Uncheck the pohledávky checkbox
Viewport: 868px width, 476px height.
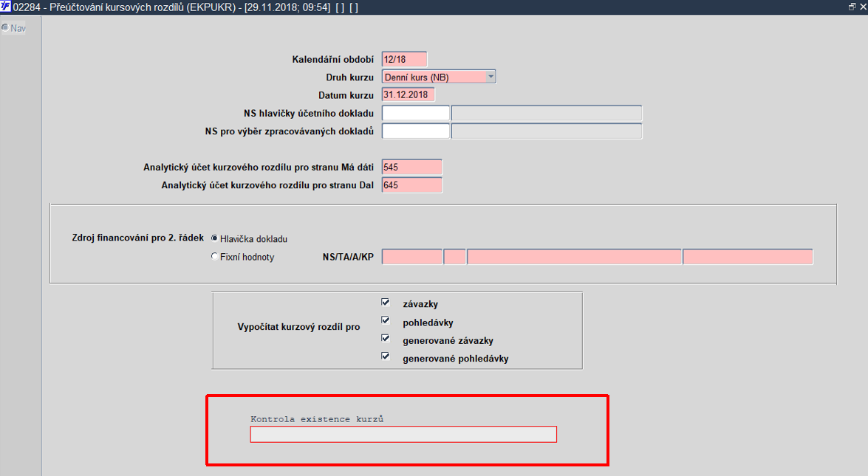tap(386, 320)
